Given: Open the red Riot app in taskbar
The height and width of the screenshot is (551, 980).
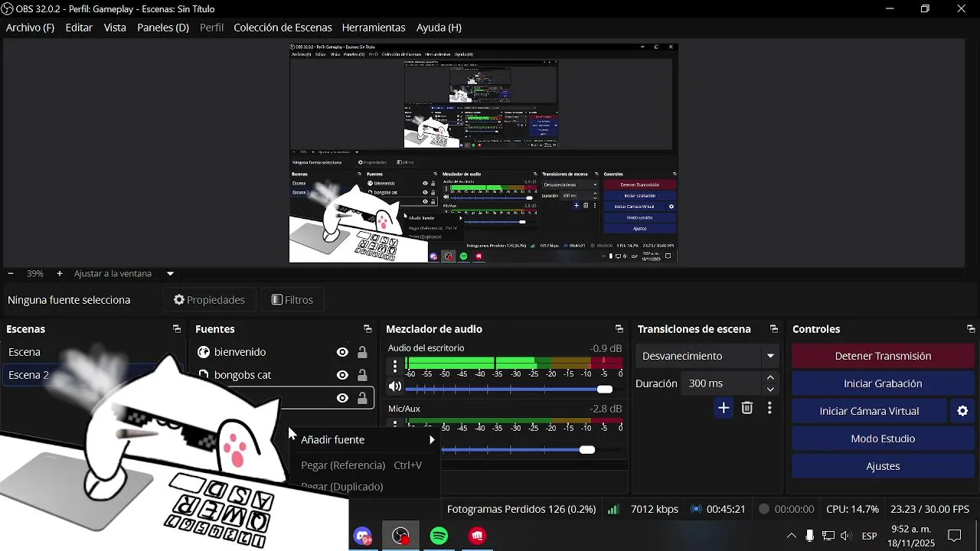Looking at the screenshot, I should (x=478, y=536).
